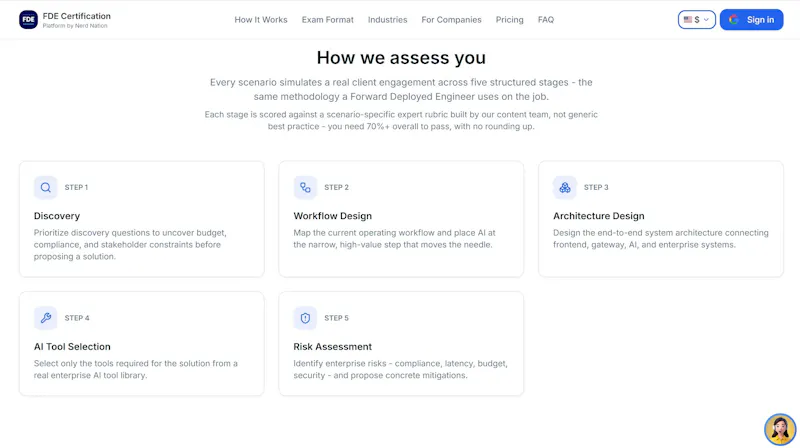Click the STEP 4 label
This screenshot has width=800, height=448.
77,318
